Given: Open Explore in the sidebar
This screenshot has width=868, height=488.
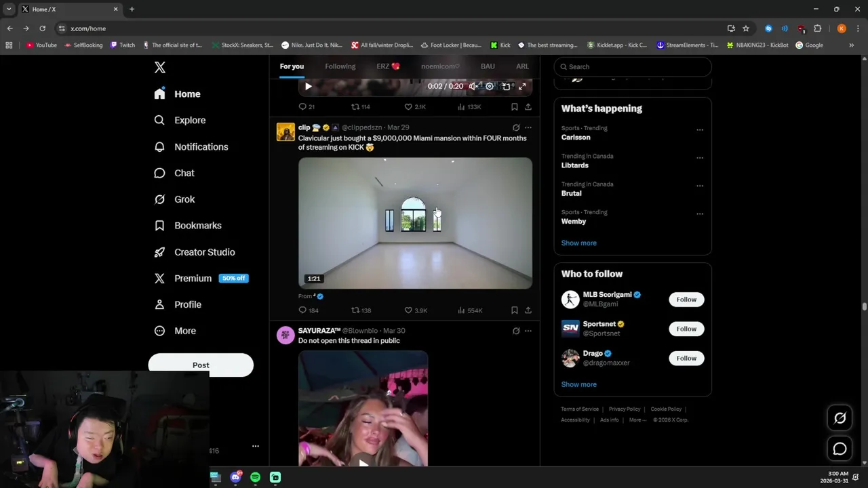Looking at the screenshot, I should (180, 120).
